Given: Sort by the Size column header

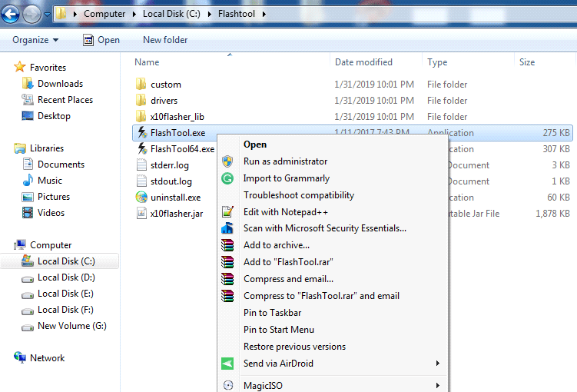Looking at the screenshot, I should (x=527, y=62).
